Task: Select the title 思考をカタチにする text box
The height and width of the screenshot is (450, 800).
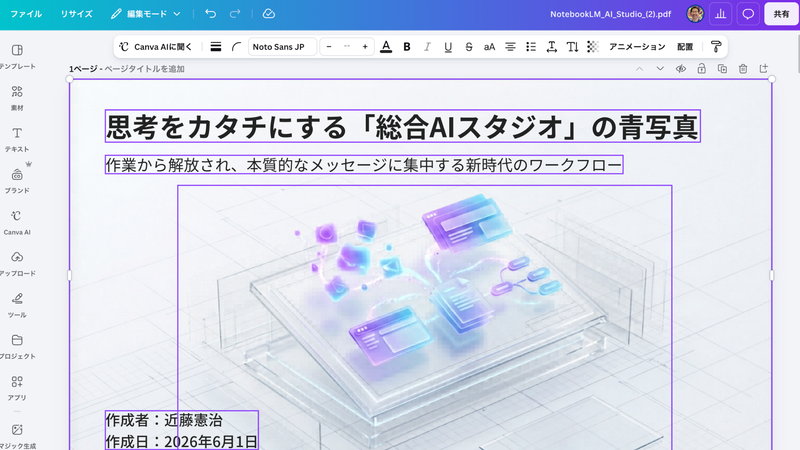Action: tap(403, 126)
